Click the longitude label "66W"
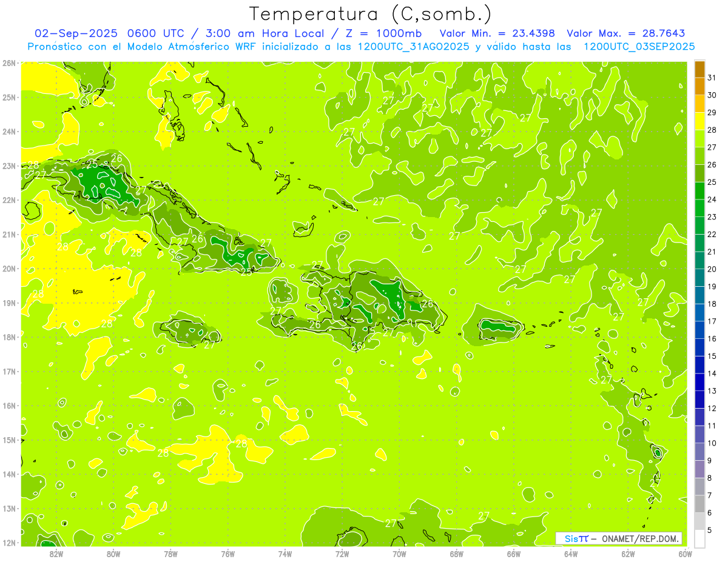Viewport: 728px width, 562px height. [x=513, y=553]
